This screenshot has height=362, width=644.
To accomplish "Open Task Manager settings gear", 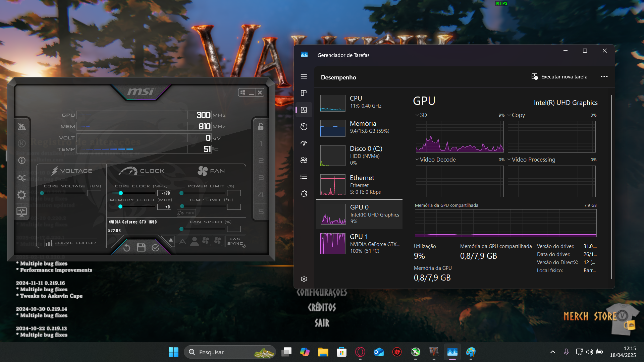I will pos(304,279).
